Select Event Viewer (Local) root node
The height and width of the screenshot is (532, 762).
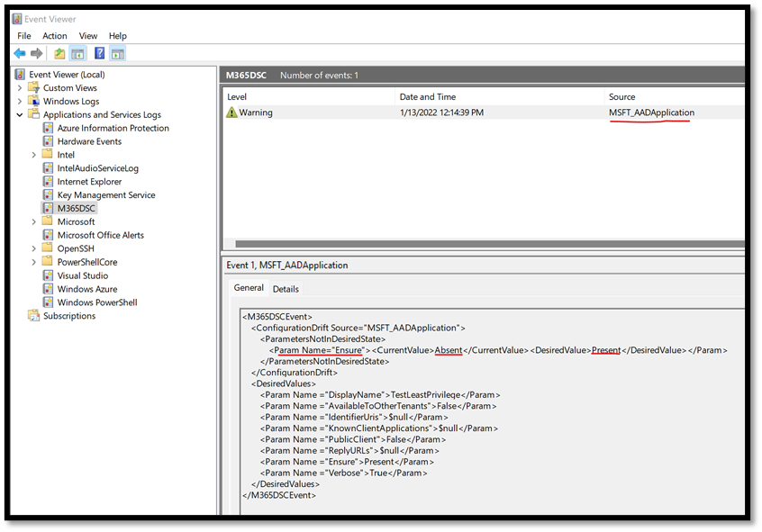(67, 75)
